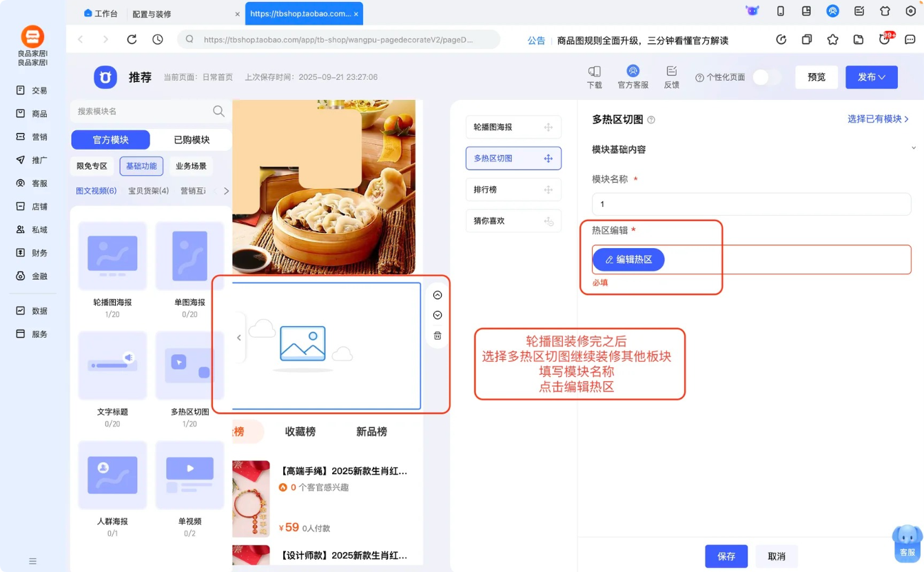This screenshot has width=924, height=572.
Task: Open the 公告 announcement link
Action: pos(537,41)
